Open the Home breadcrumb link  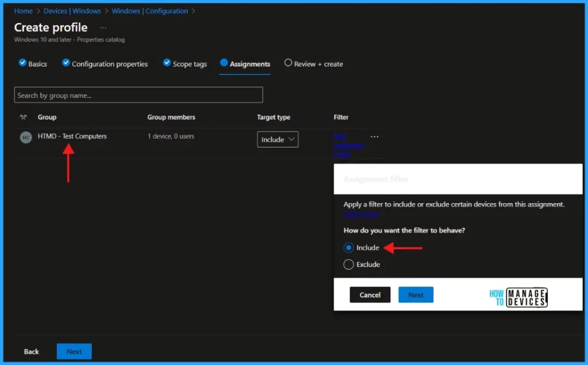23,11
